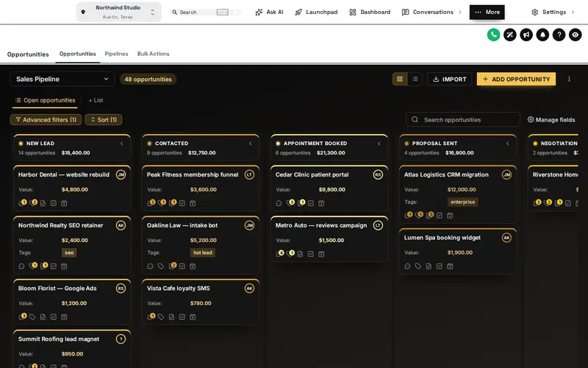
Task: Open Vista Cafe card notes icon
Action: point(171,317)
